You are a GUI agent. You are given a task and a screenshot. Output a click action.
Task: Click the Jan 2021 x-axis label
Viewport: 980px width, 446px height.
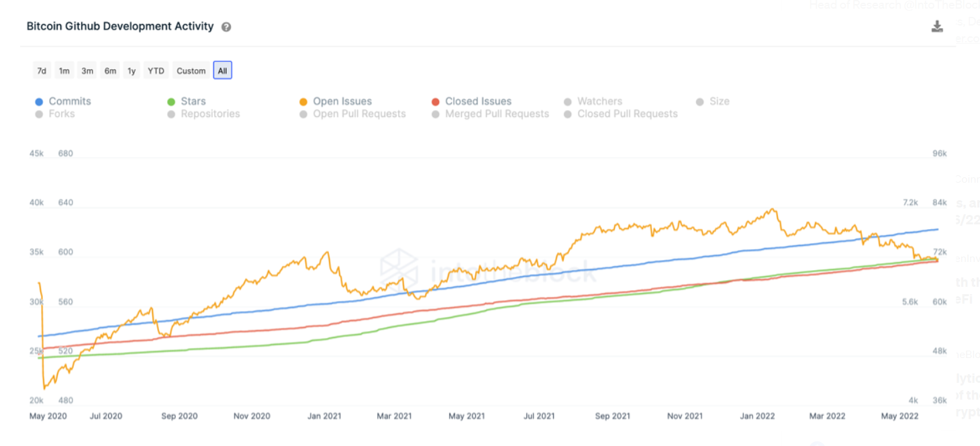click(x=324, y=416)
